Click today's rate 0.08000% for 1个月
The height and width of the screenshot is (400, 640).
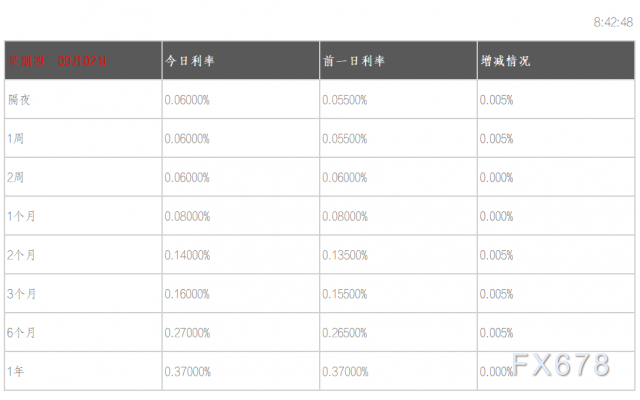(188, 216)
